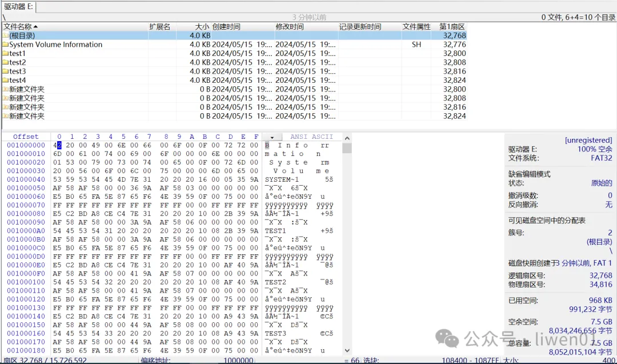Click the [unregistered] label
The height and width of the screenshot is (364, 617).
tap(588, 140)
